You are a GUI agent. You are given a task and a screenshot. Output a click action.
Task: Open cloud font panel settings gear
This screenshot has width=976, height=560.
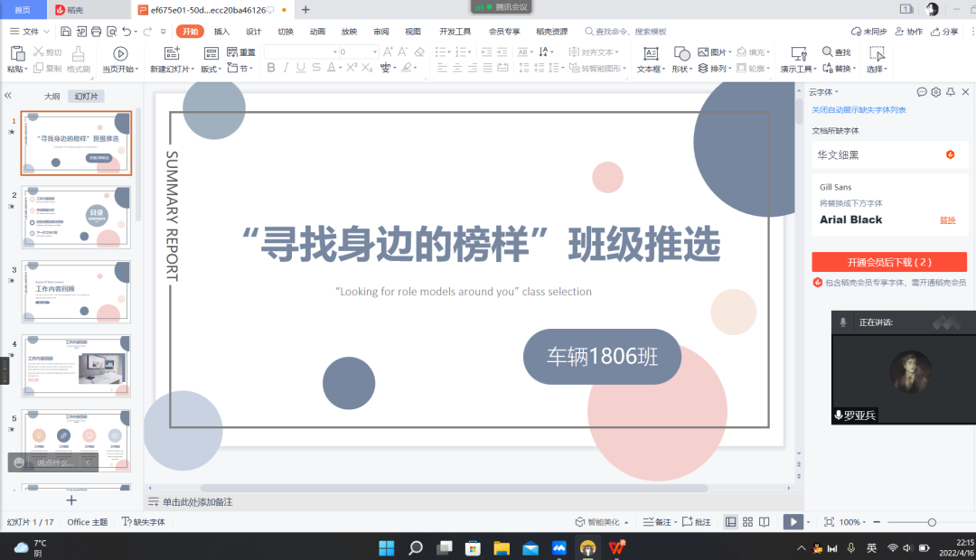pos(936,92)
